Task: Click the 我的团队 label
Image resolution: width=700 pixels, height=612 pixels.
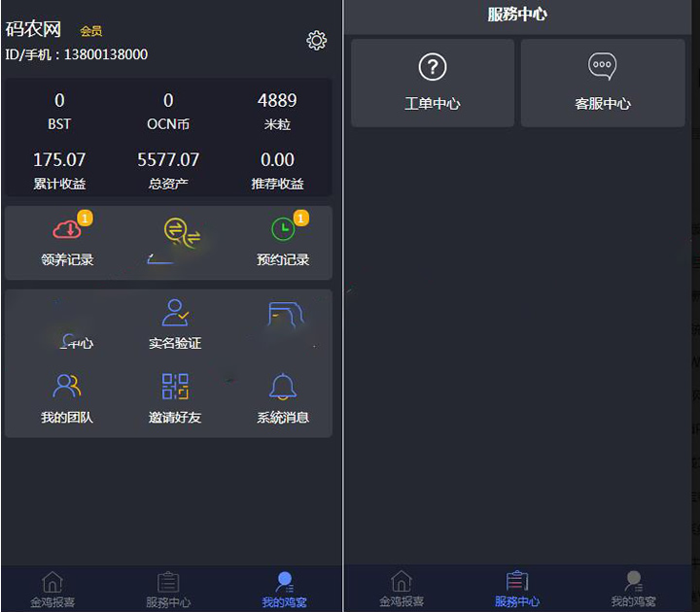Action: point(67,418)
